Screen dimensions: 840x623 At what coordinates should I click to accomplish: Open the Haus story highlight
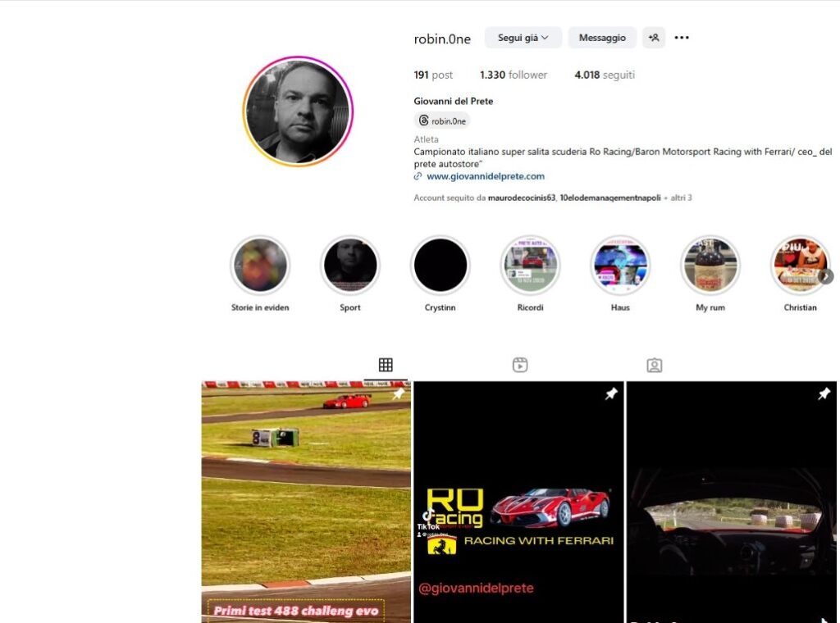point(620,266)
